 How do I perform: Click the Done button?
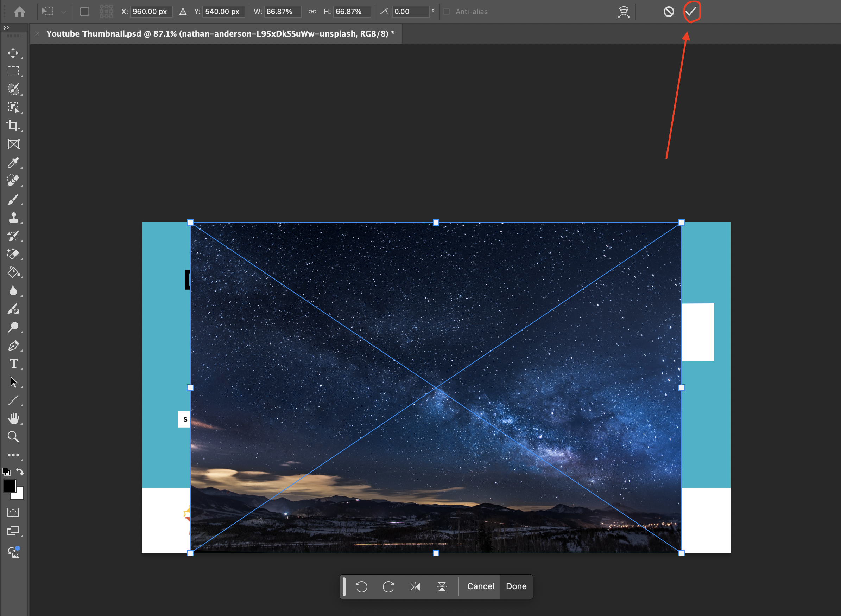[x=516, y=586]
